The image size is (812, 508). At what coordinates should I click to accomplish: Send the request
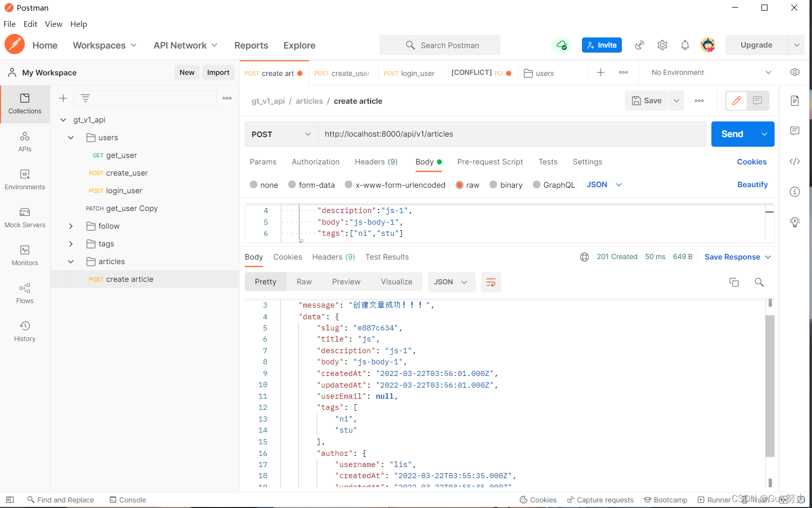point(732,134)
